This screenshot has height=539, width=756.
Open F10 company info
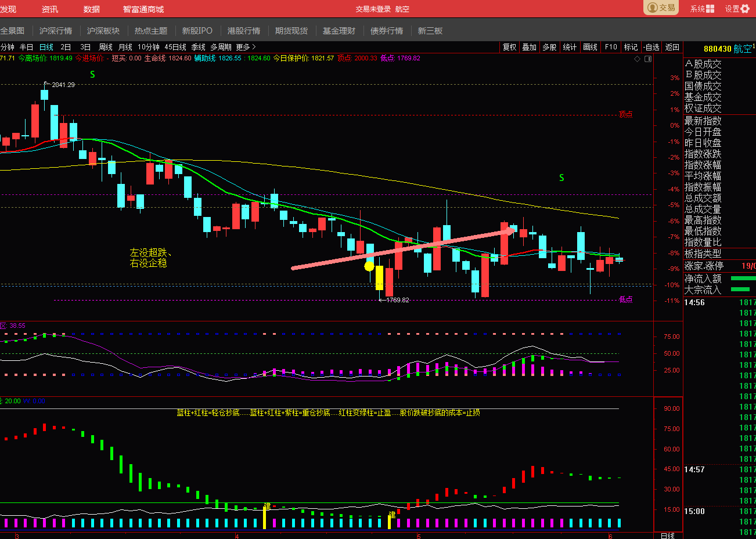pos(611,47)
